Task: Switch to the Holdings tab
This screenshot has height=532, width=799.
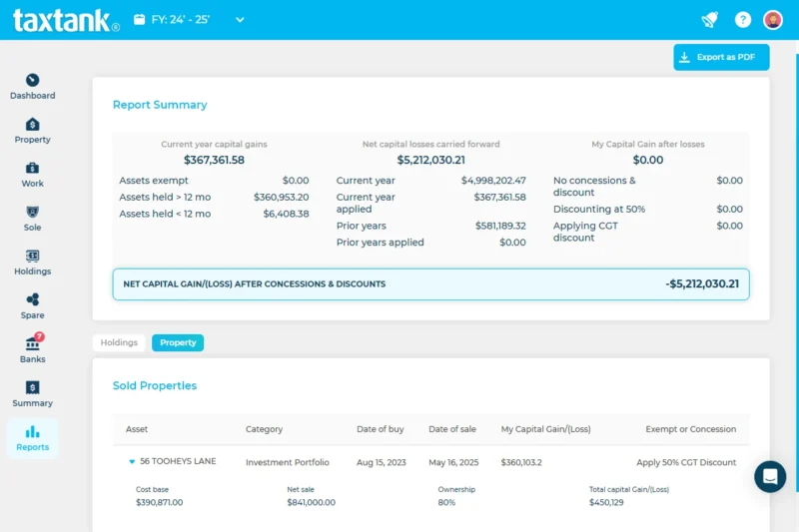Action: tap(119, 342)
